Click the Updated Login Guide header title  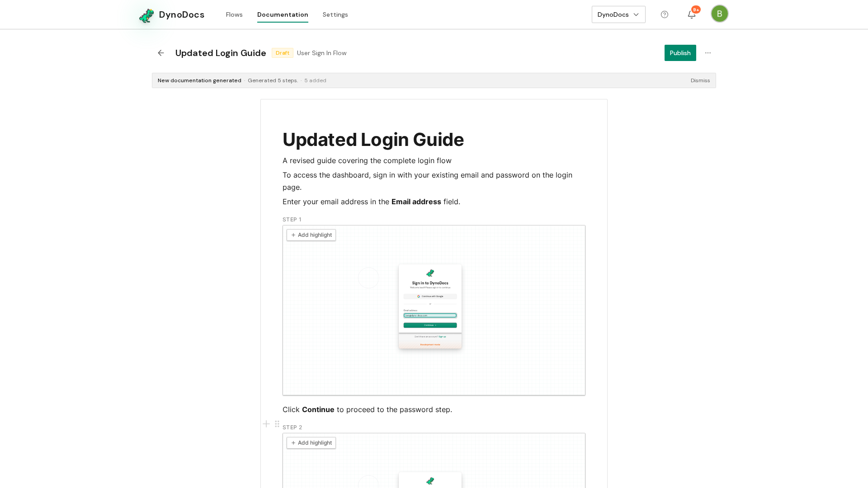point(221,53)
